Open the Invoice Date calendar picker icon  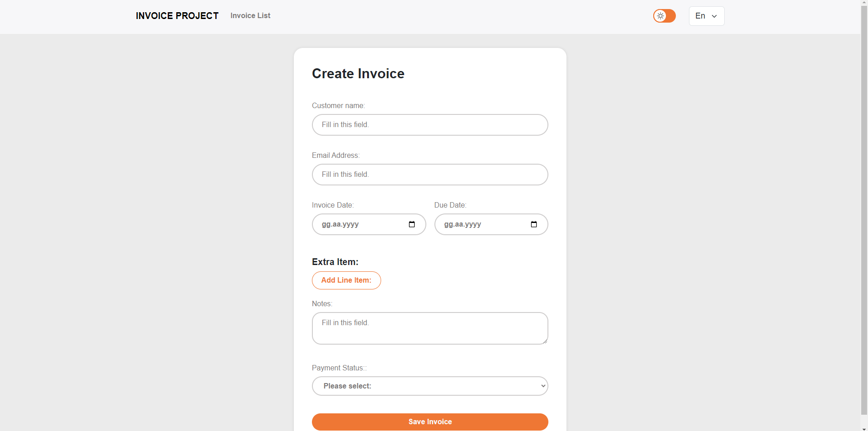coord(411,224)
